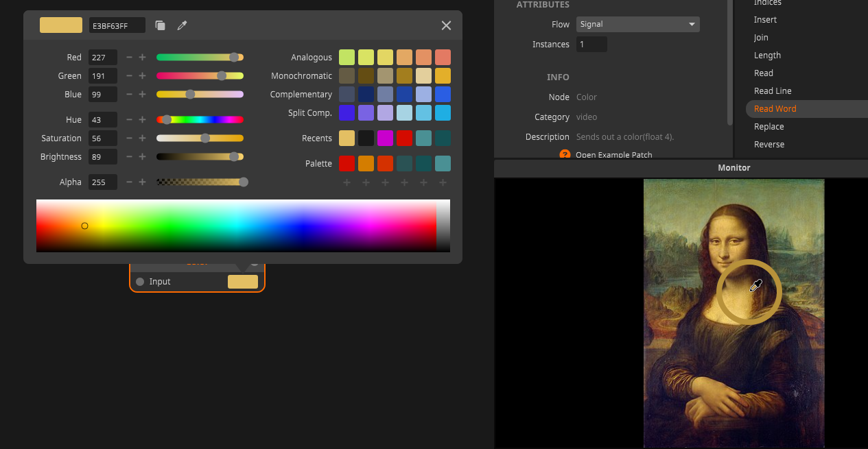
Task: Close the color picker popup
Action: (446, 25)
